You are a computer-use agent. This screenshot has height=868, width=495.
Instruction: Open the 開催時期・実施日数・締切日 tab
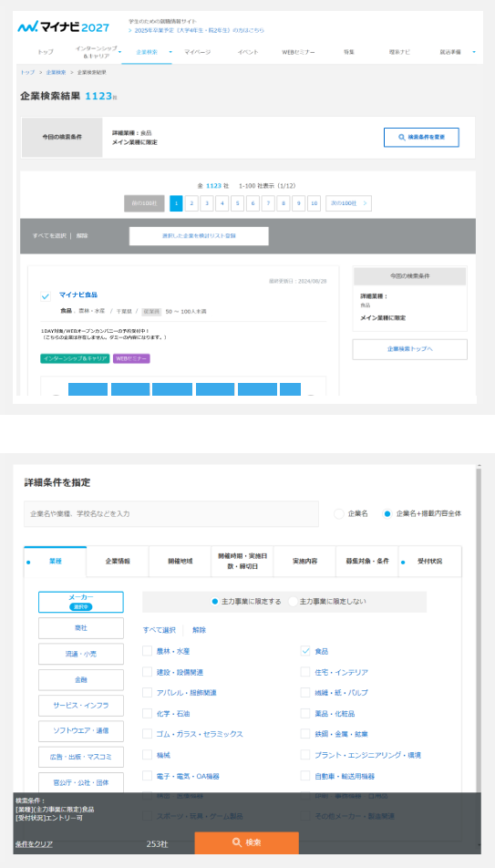point(242,561)
